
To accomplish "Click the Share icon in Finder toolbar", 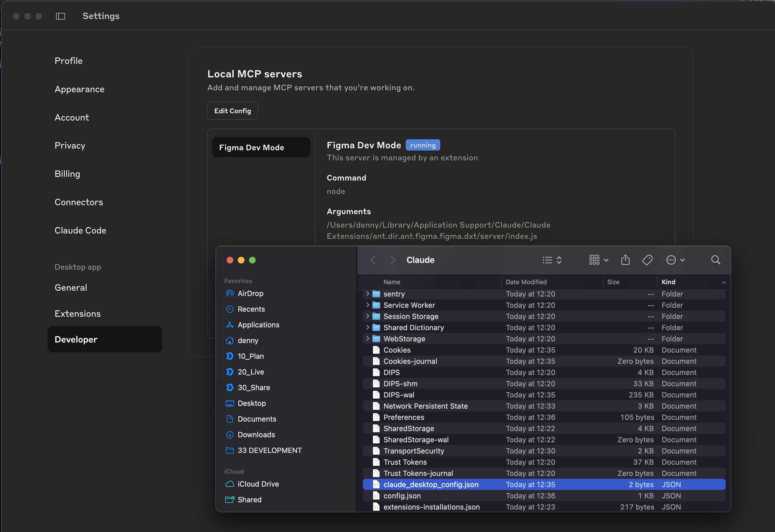I will pyautogui.click(x=625, y=260).
